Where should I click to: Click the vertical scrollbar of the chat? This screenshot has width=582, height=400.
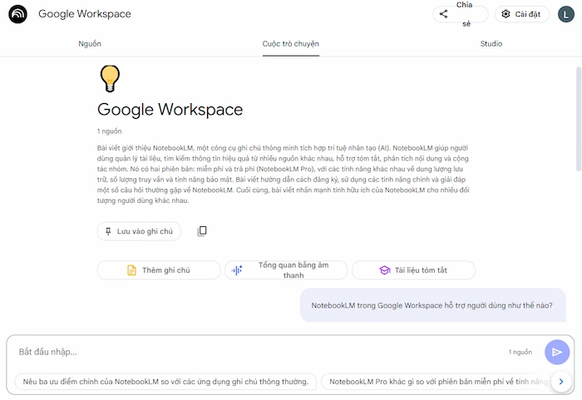(x=578, y=119)
